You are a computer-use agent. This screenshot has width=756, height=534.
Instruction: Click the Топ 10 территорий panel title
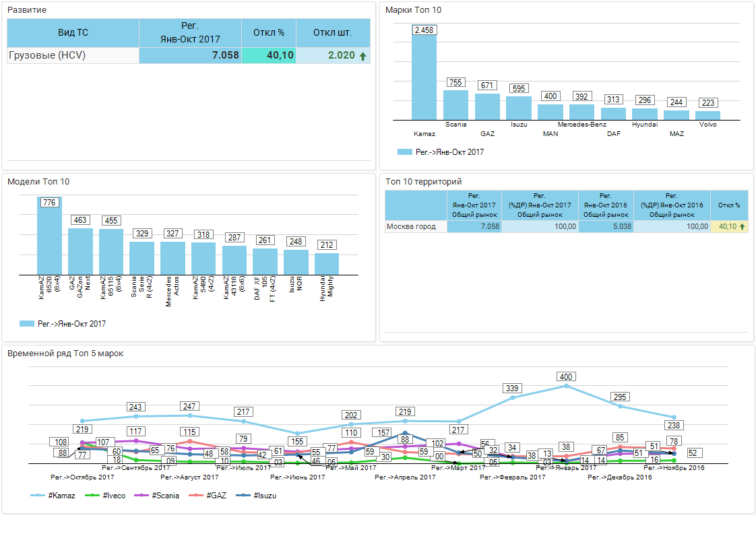[424, 182]
